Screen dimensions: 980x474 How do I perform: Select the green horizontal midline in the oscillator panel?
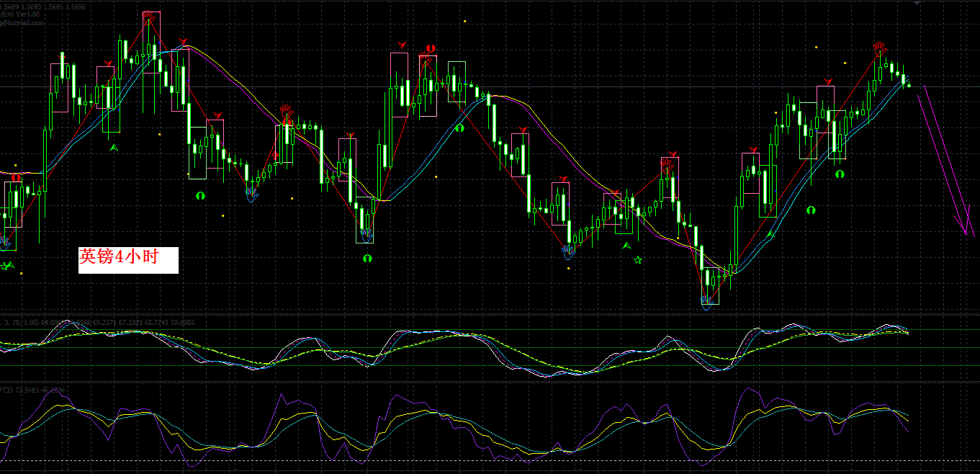coord(504,348)
